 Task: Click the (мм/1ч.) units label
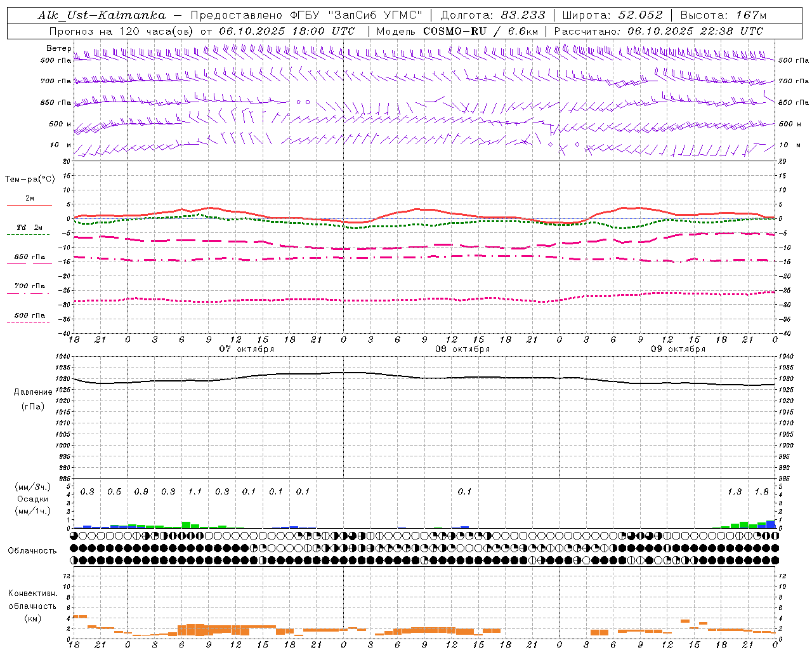[32, 512]
